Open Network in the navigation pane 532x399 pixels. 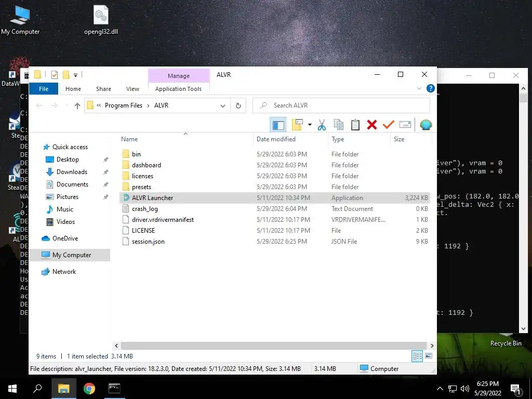(x=64, y=271)
